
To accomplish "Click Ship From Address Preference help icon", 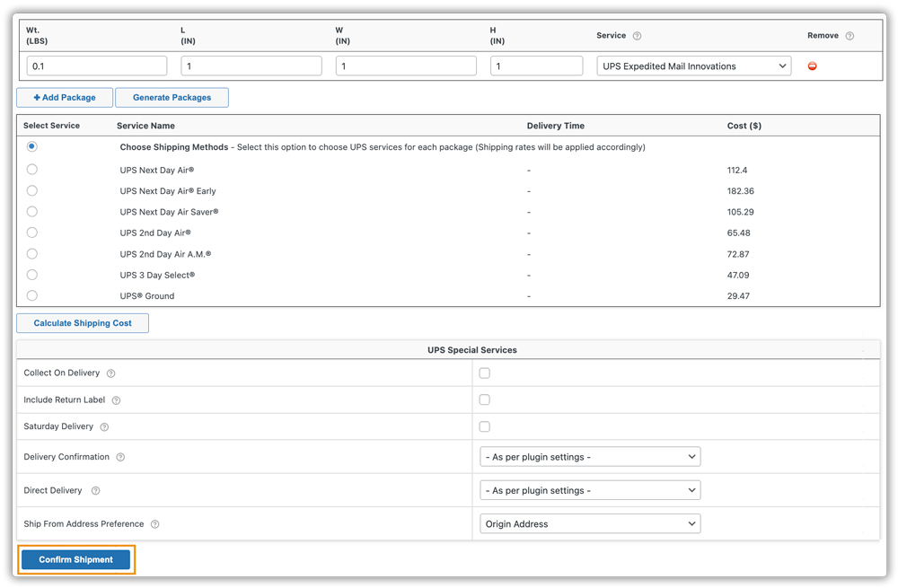I will 154,524.
